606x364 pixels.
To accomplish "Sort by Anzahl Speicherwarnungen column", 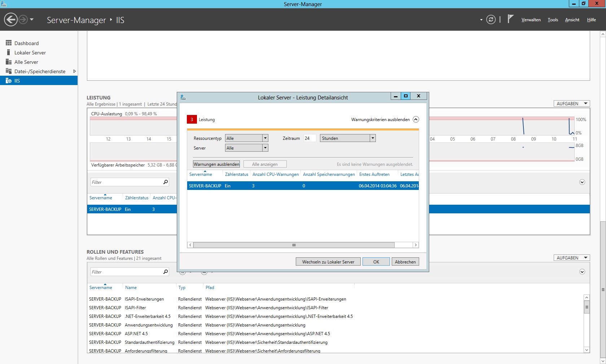I will click(329, 174).
